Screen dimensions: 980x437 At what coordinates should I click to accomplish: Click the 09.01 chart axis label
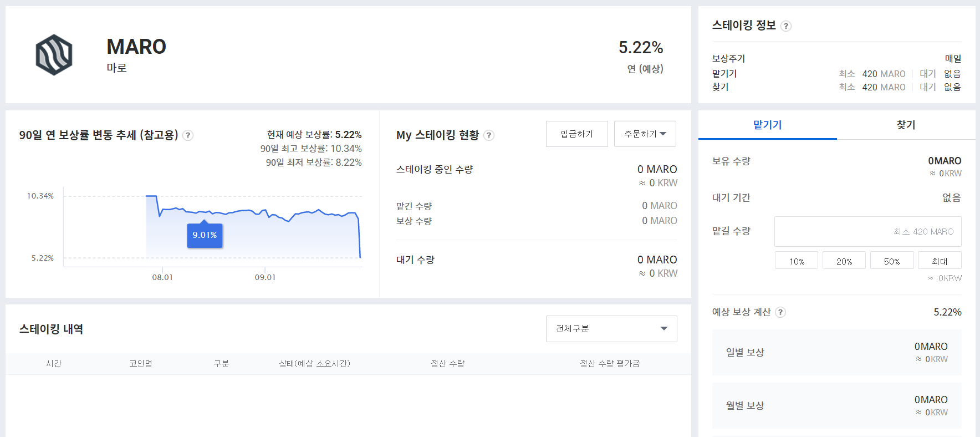[x=265, y=277]
